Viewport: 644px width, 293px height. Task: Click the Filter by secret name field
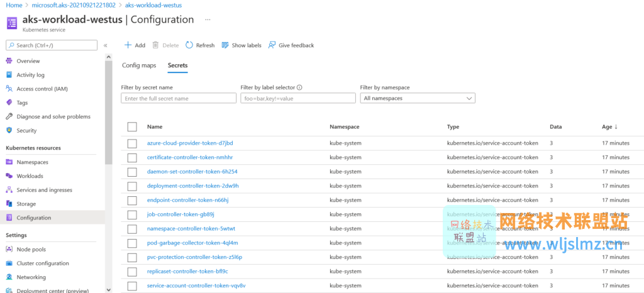(179, 98)
